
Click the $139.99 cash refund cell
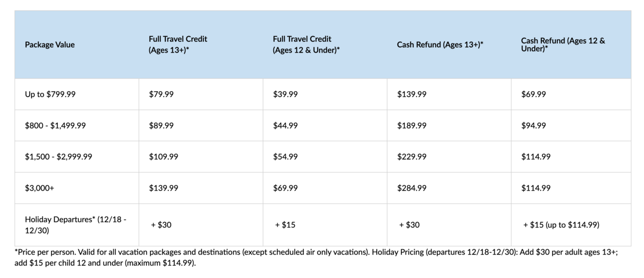tap(449, 94)
